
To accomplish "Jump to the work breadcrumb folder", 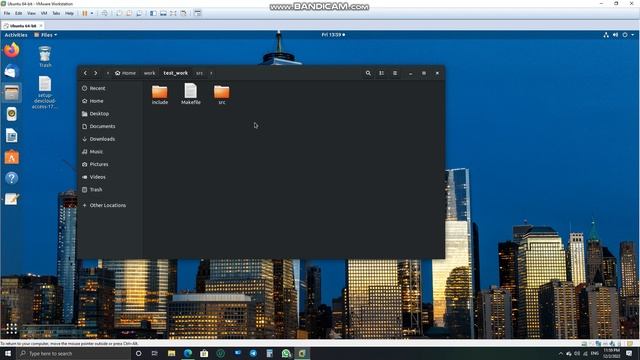I will [x=149, y=73].
